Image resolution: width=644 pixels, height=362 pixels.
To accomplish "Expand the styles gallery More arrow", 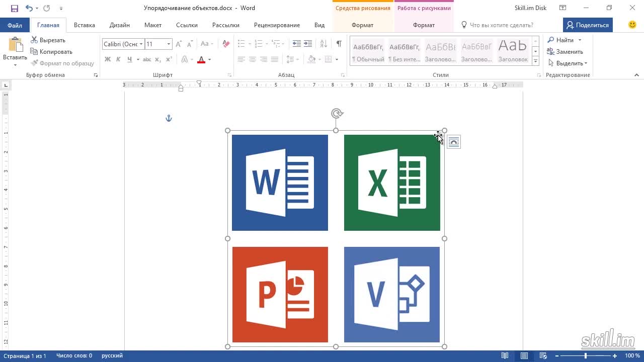I will tap(535, 61).
